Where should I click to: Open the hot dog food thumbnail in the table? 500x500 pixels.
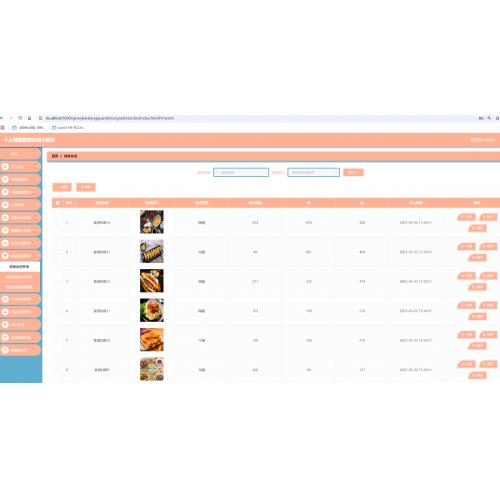click(x=152, y=281)
